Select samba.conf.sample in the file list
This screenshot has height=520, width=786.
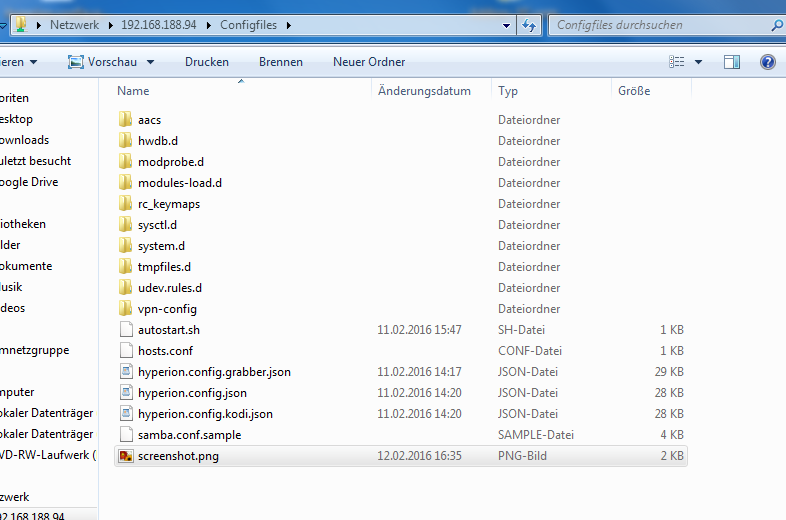click(x=189, y=435)
